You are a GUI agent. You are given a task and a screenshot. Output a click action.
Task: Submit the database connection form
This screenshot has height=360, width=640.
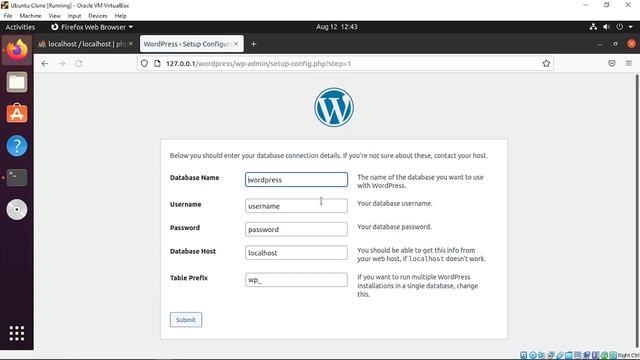[186, 320]
